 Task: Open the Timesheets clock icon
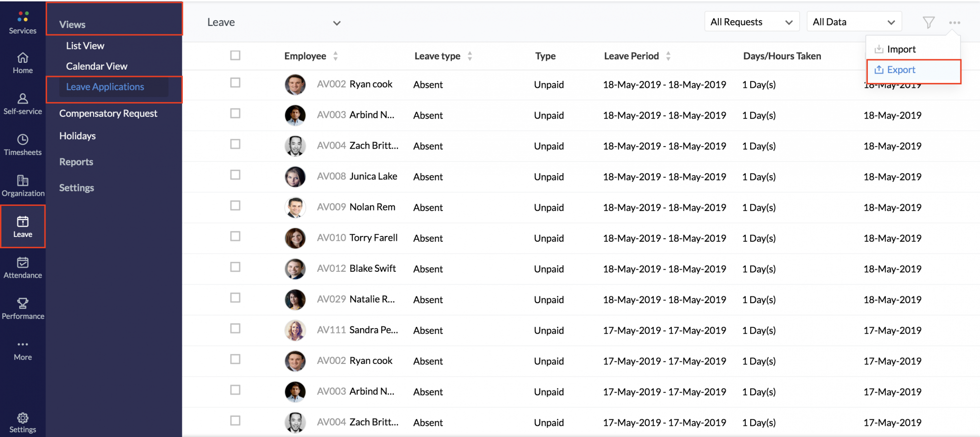[x=23, y=140]
